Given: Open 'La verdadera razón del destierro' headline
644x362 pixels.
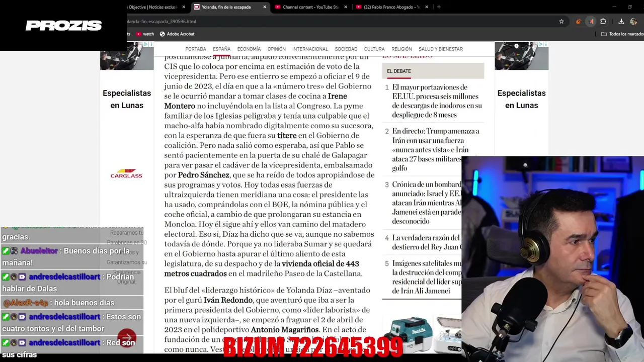Looking at the screenshot, I should tap(426, 242).
